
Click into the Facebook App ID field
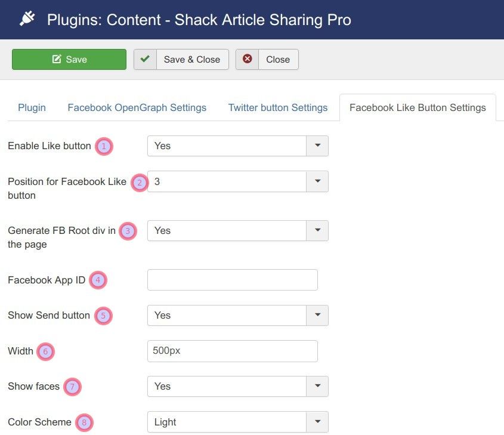233,280
